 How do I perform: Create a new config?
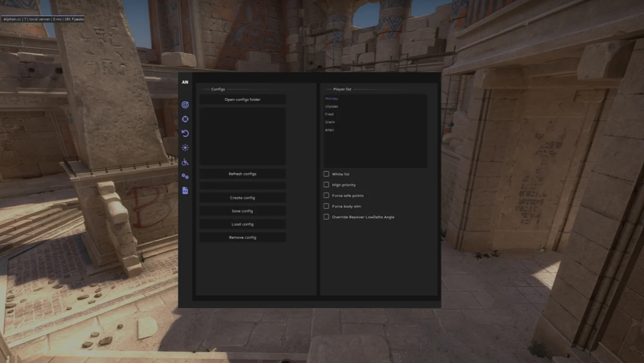pyautogui.click(x=242, y=197)
